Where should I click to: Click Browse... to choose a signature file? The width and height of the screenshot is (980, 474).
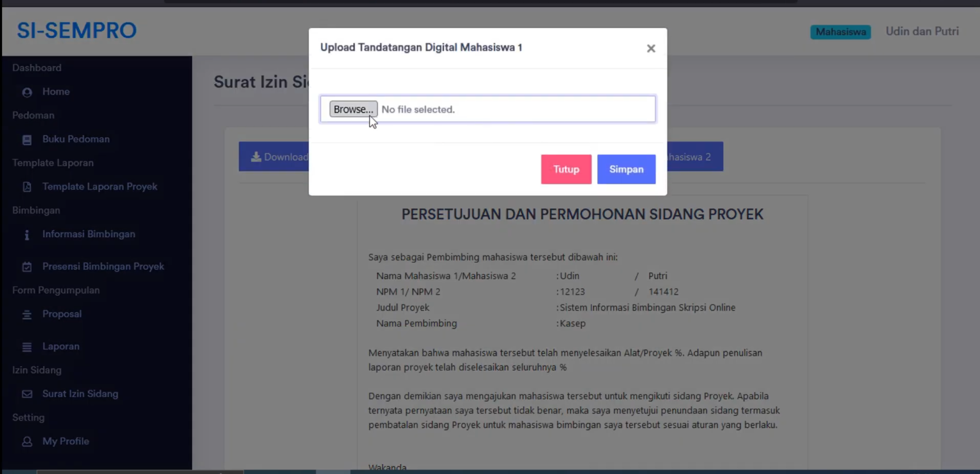point(353,109)
